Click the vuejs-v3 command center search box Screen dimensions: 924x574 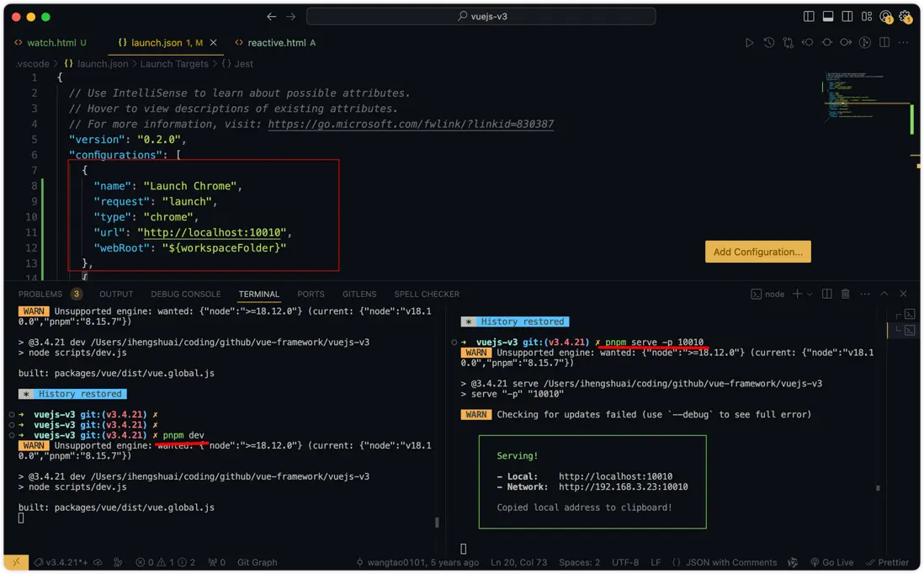click(x=481, y=17)
